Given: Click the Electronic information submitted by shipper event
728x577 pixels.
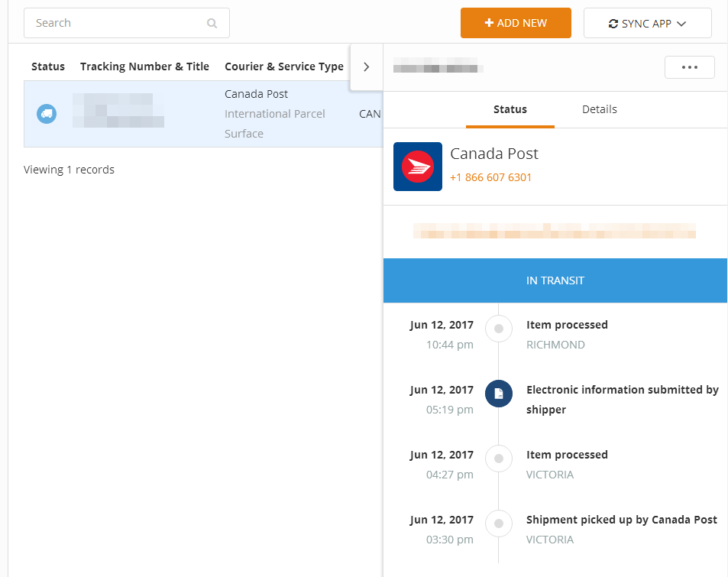Looking at the screenshot, I should [623, 400].
